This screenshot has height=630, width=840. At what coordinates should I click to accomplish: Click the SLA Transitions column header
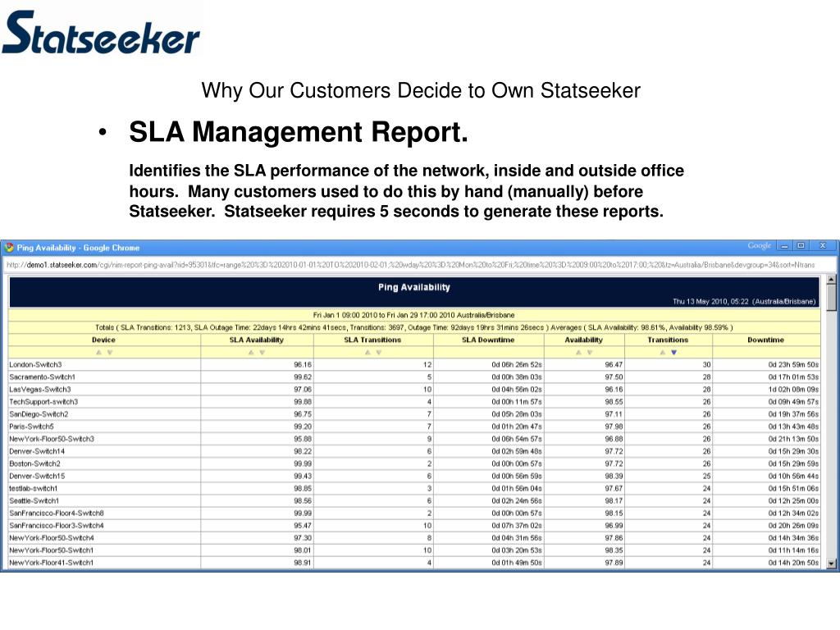click(x=372, y=340)
